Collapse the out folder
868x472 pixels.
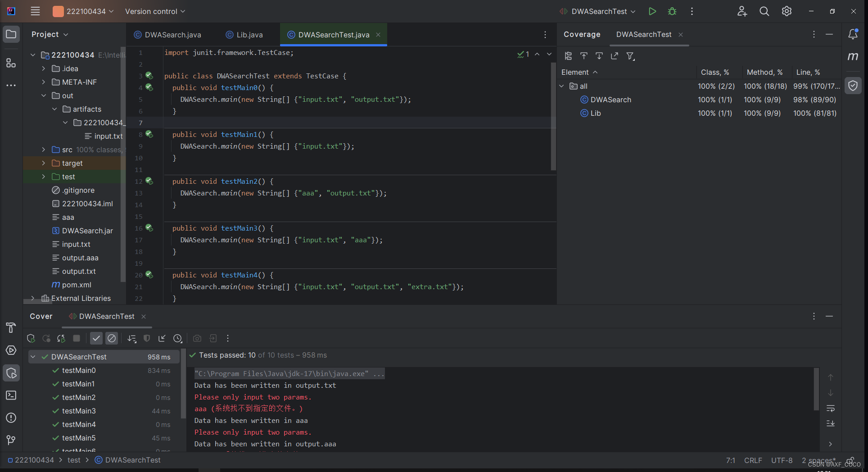(x=44, y=95)
